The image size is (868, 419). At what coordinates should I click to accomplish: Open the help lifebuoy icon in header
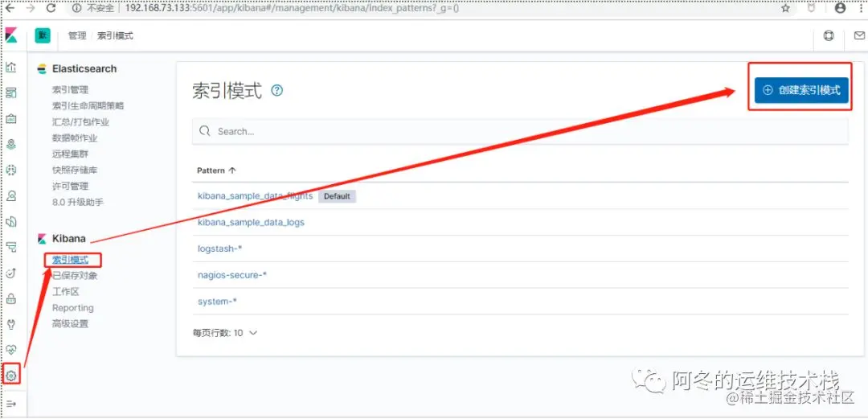[828, 36]
